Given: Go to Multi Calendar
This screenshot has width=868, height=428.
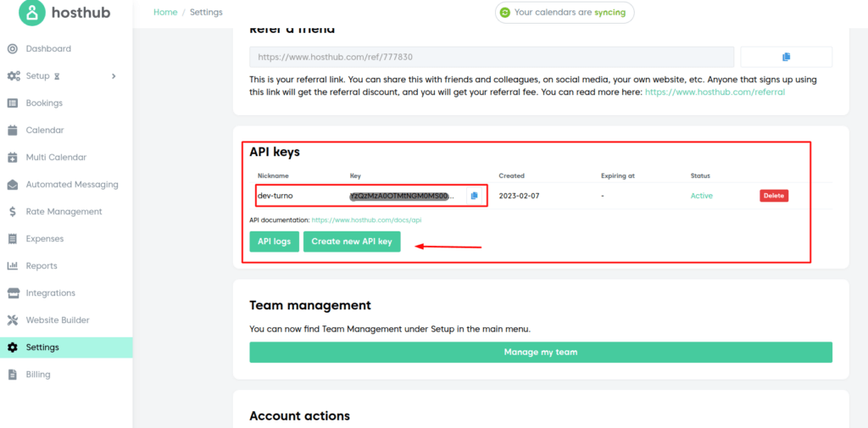Looking at the screenshot, I should pyautogui.click(x=56, y=158).
